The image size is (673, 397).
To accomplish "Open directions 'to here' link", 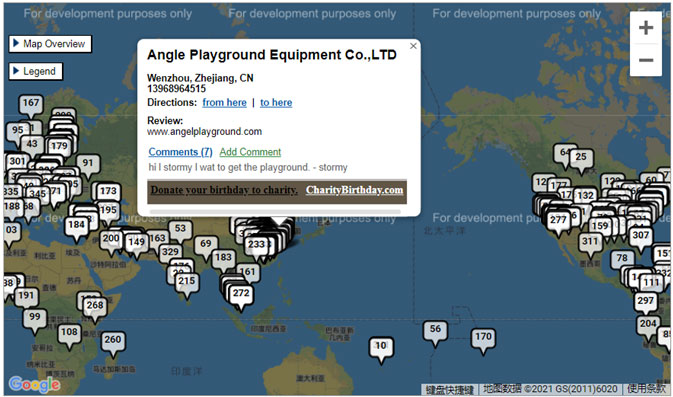I will (276, 103).
